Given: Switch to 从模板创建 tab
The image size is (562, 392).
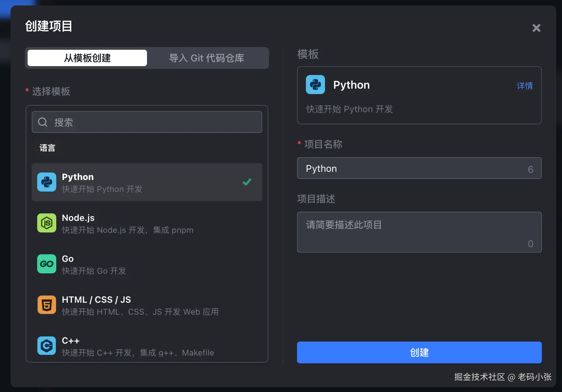Looking at the screenshot, I should [87, 58].
